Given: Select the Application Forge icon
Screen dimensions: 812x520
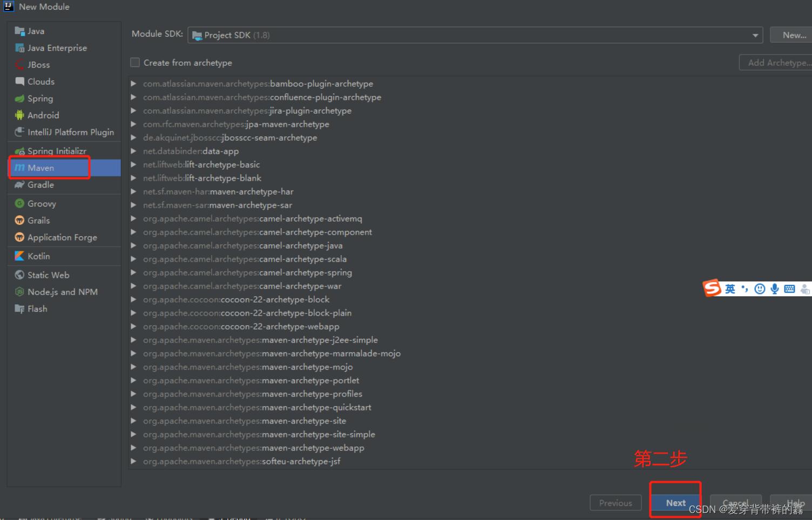Looking at the screenshot, I should 19,237.
